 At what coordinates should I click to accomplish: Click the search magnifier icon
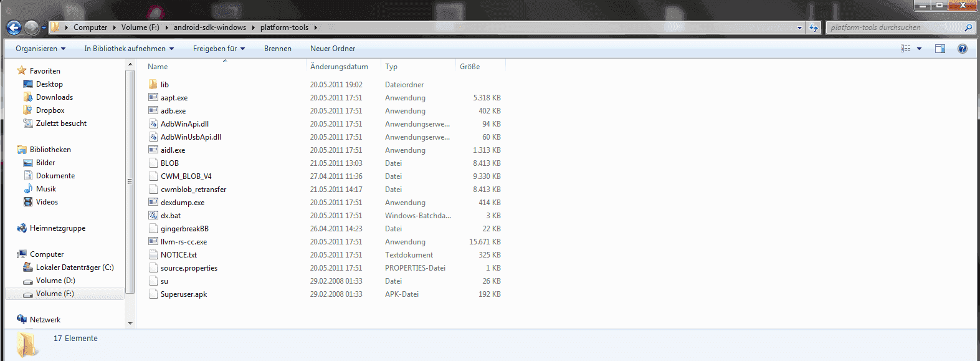click(x=968, y=27)
